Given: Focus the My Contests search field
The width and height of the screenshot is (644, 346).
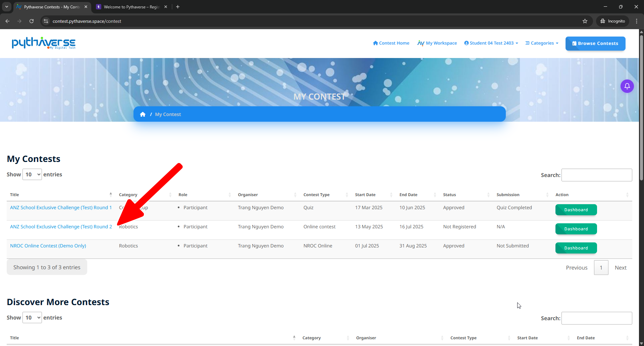Looking at the screenshot, I should pyautogui.click(x=597, y=175).
